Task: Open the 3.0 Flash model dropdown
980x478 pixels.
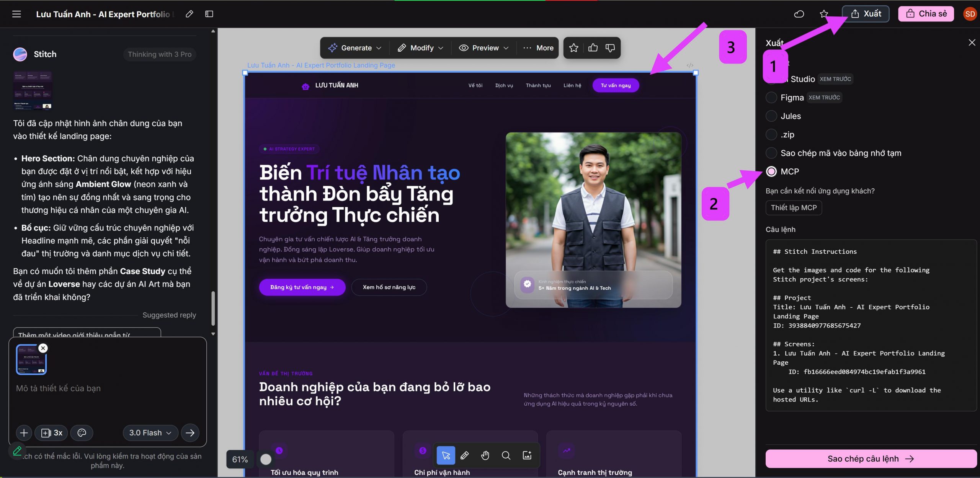Action: coord(149,433)
